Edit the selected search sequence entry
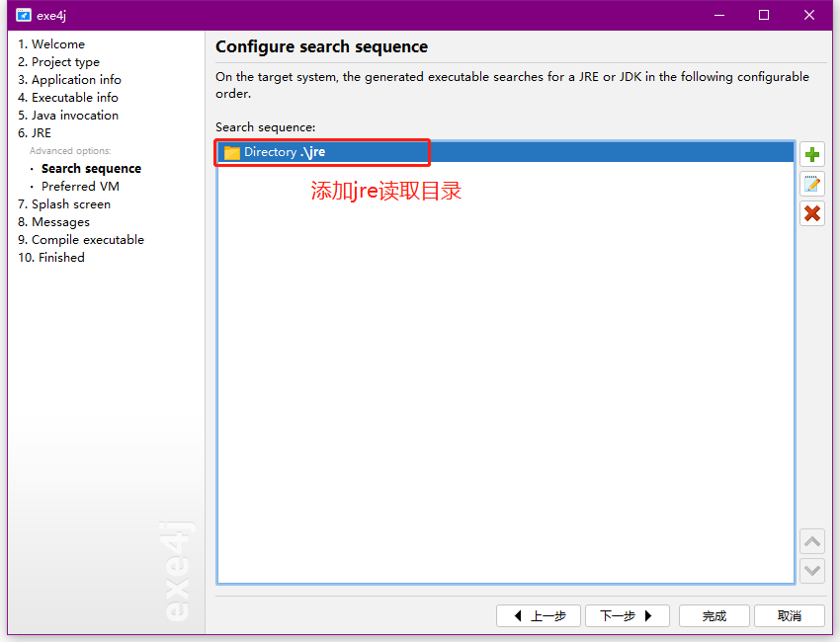 click(x=812, y=184)
